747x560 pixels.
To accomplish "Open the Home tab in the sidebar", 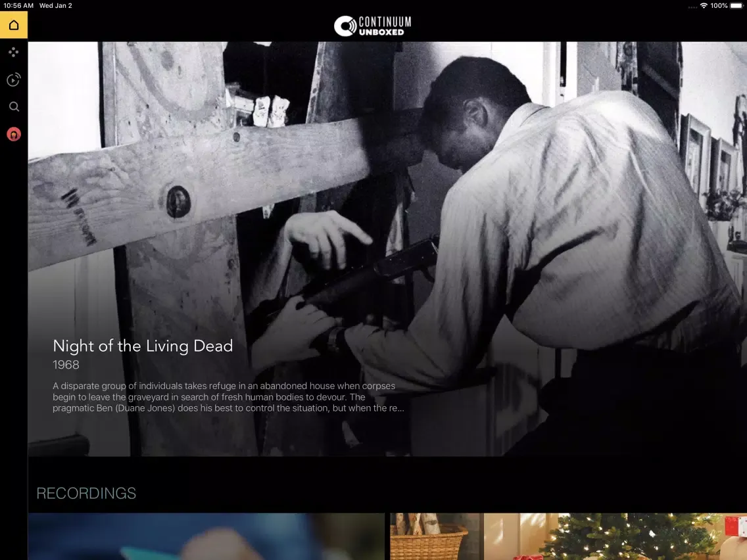I will click(14, 25).
